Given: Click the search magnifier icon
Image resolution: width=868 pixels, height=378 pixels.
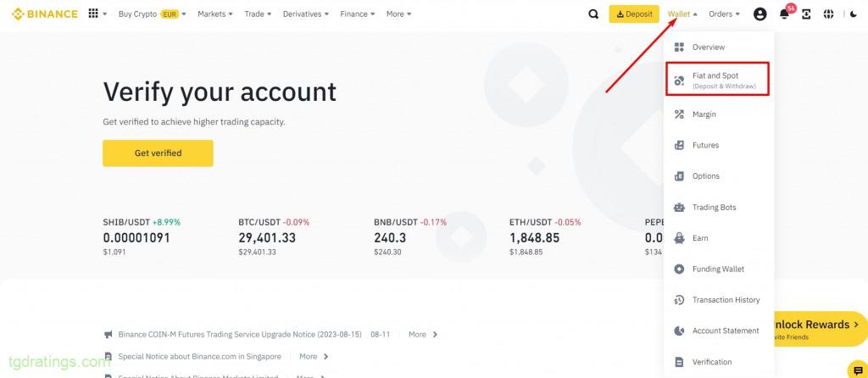Looking at the screenshot, I should point(593,14).
